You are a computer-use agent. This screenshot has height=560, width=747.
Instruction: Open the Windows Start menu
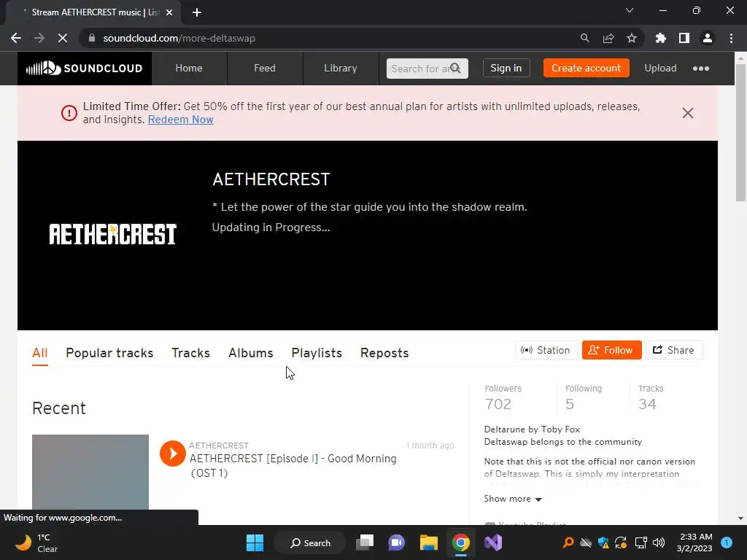(x=255, y=542)
